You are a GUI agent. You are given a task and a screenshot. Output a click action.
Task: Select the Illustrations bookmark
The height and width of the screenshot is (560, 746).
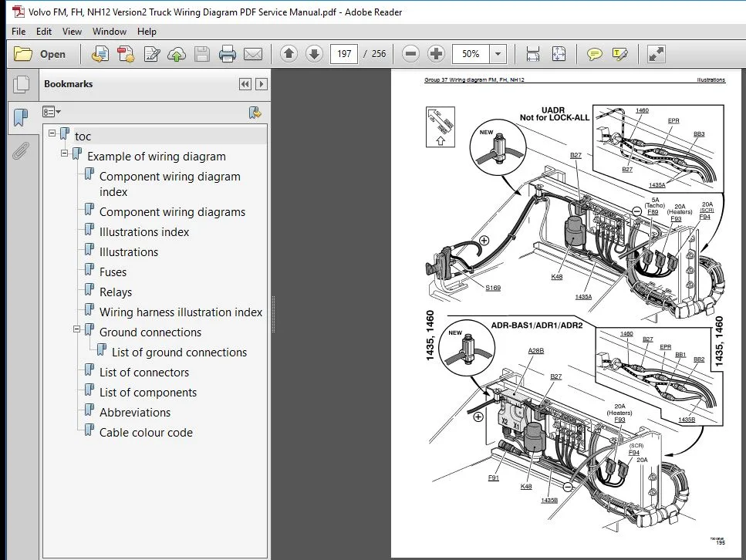[129, 252]
